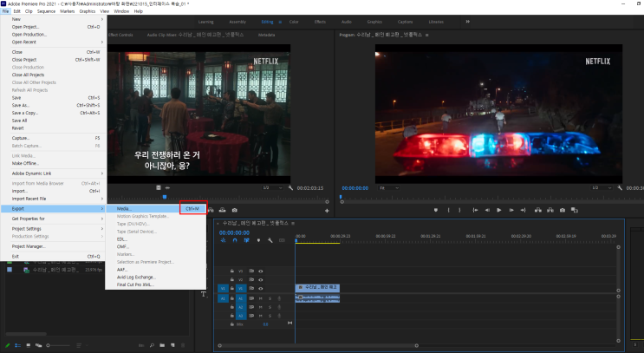
Task: Select the Type tool
Action: coord(204,294)
